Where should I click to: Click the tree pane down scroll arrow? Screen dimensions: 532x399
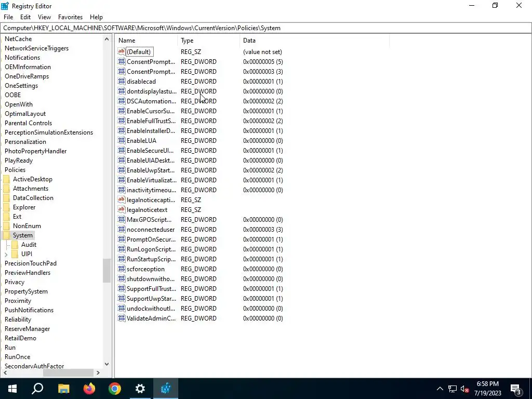pos(107,364)
